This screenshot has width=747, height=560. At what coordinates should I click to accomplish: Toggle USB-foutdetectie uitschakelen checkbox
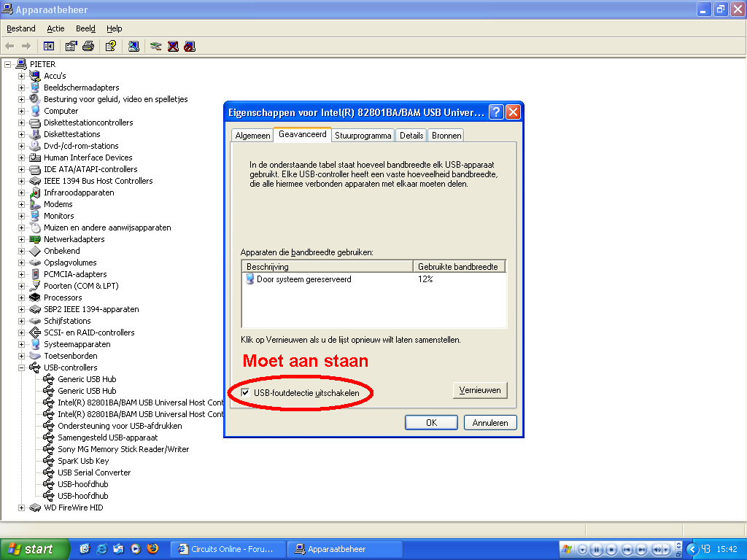click(245, 393)
